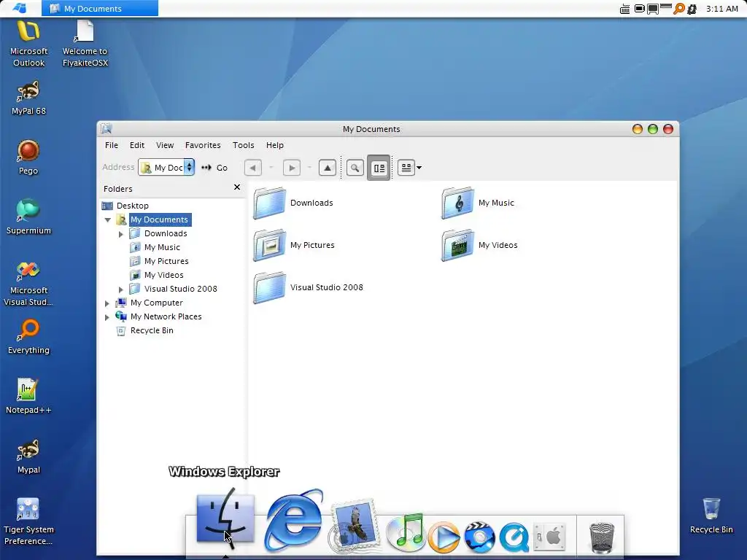747x560 pixels.
Task: Select Notepad++ desktop shortcut
Action: (28, 396)
